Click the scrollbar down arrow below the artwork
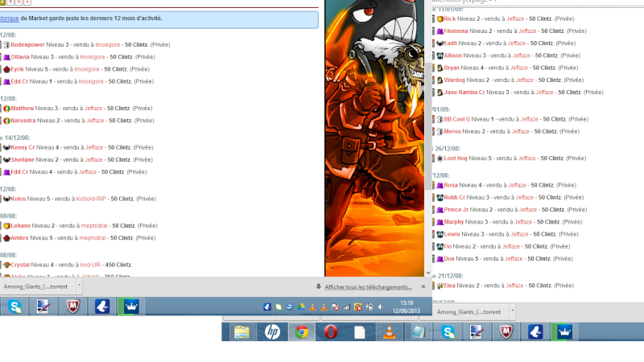The height and width of the screenshot is (362, 644). [428, 273]
